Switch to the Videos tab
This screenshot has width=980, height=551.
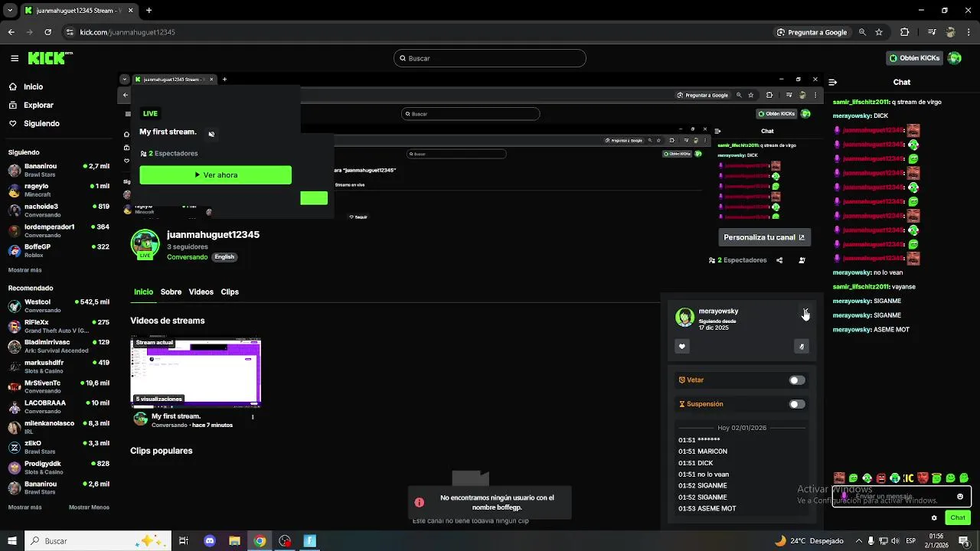tap(201, 292)
